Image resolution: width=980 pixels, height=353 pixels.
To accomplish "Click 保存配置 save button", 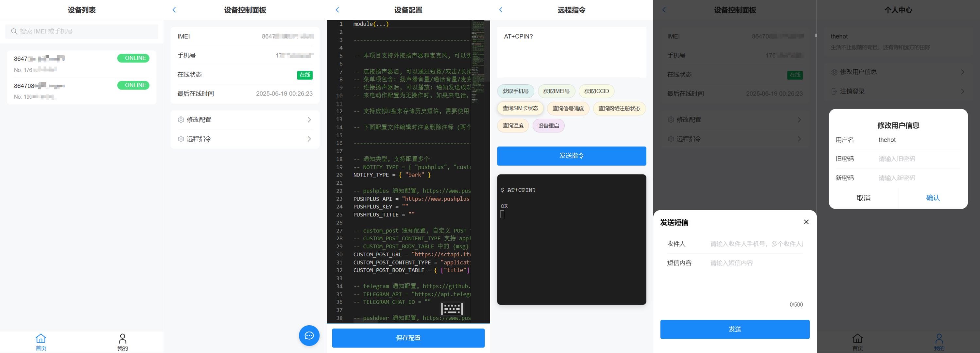I will coord(408,338).
